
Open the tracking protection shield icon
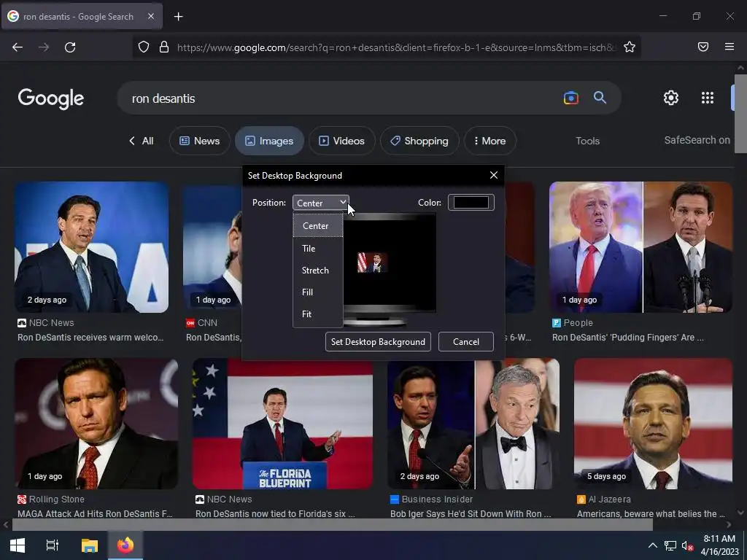144,47
